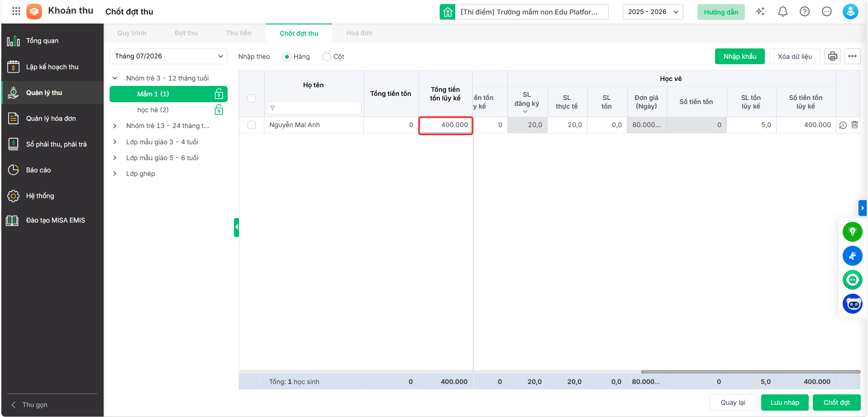The height and width of the screenshot is (417, 868).
Task: Click the lock icon on học hè
Action: [219, 110]
